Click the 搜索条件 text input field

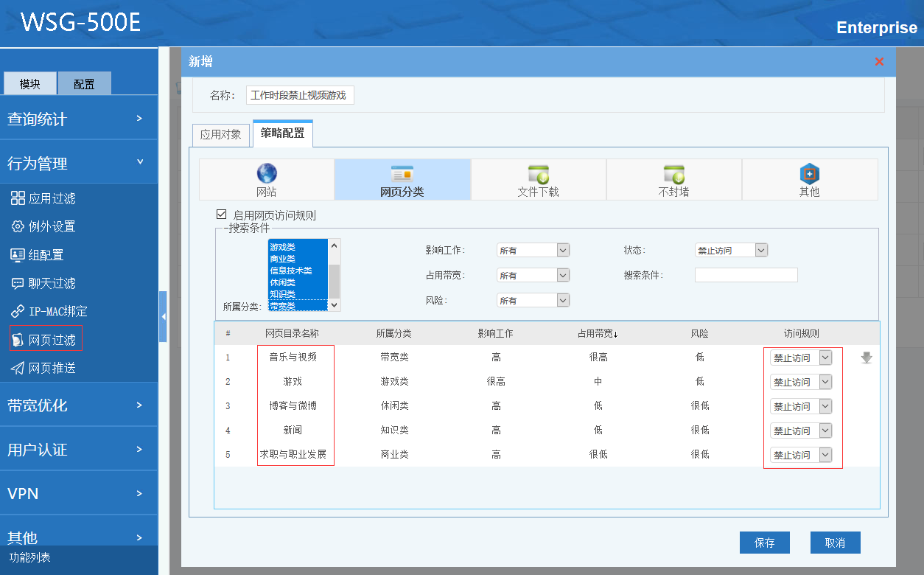click(x=746, y=275)
